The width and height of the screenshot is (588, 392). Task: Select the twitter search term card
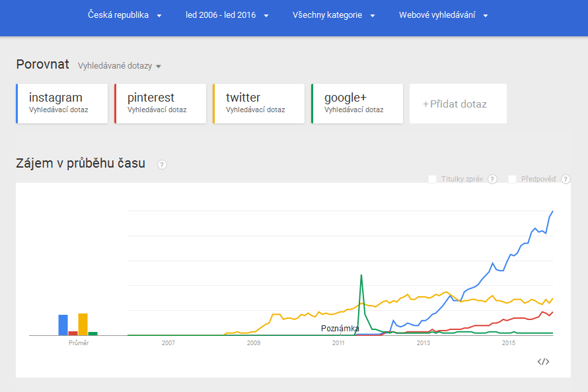pyautogui.click(x=259, y=104)
